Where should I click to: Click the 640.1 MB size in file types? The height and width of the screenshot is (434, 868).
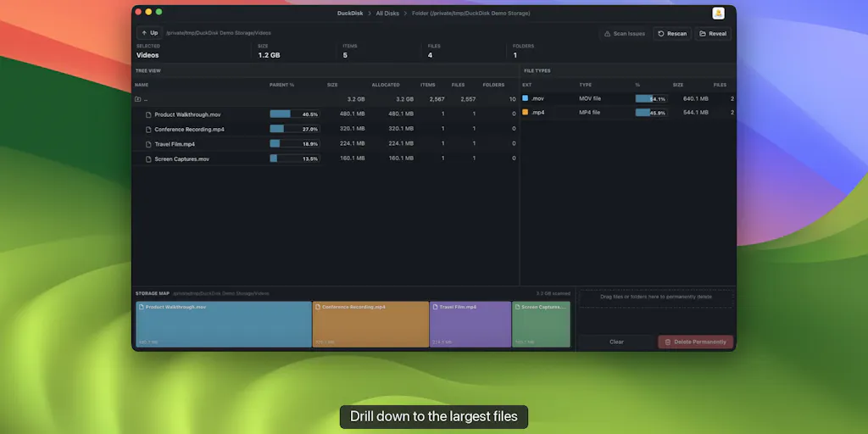[x=695, y=98]
